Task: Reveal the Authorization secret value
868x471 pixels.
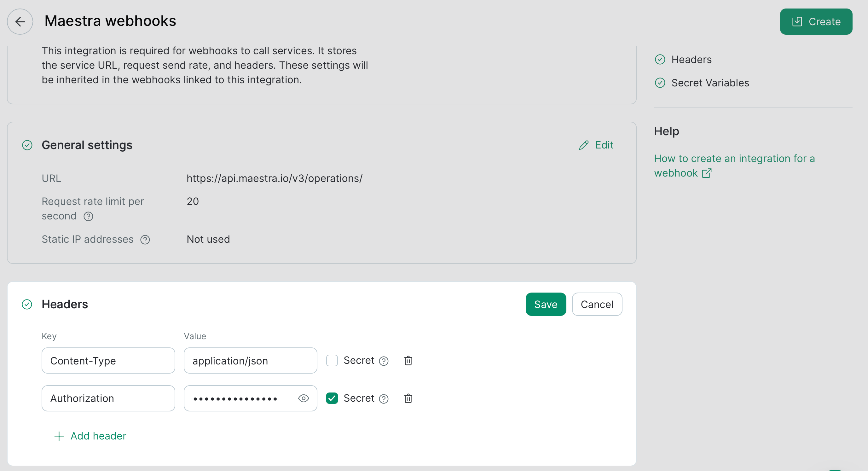Action: point(304,398)
